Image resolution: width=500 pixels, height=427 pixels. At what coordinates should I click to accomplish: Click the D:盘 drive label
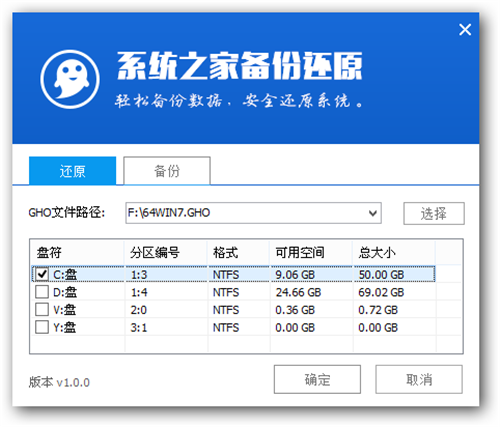pos(65,292)
